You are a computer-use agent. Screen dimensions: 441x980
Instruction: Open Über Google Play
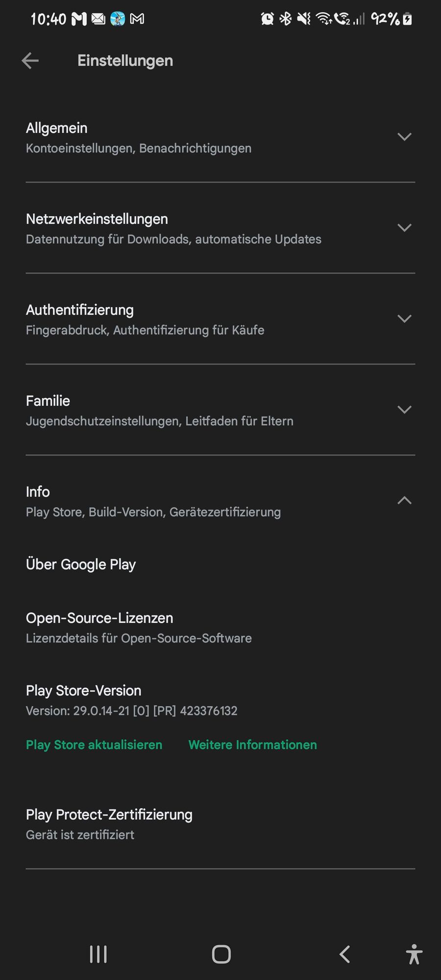pos(220,564)
